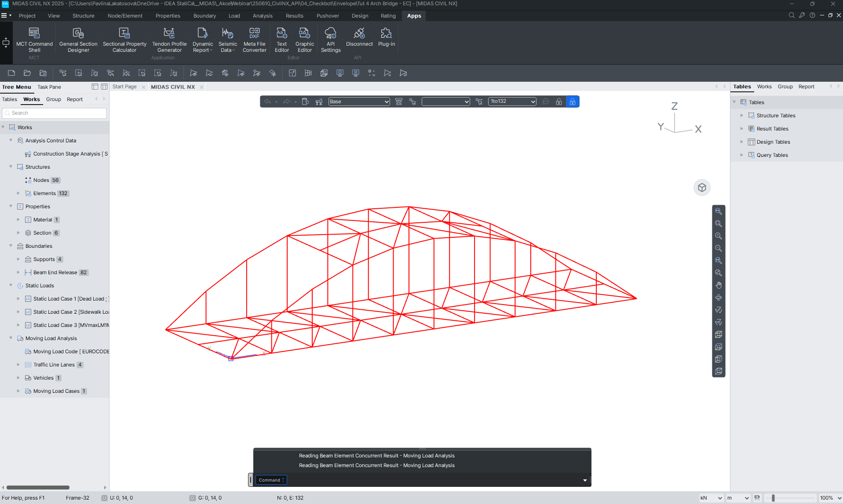Toggle the unlocked padlock icon in view toolbar

point(559,102)
